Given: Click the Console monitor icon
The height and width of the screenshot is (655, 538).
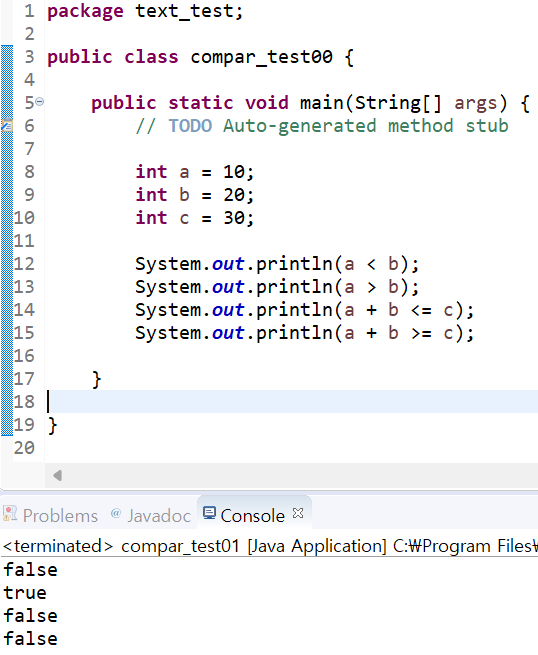Looking at the screenshot, I should [x=209, y=513].
